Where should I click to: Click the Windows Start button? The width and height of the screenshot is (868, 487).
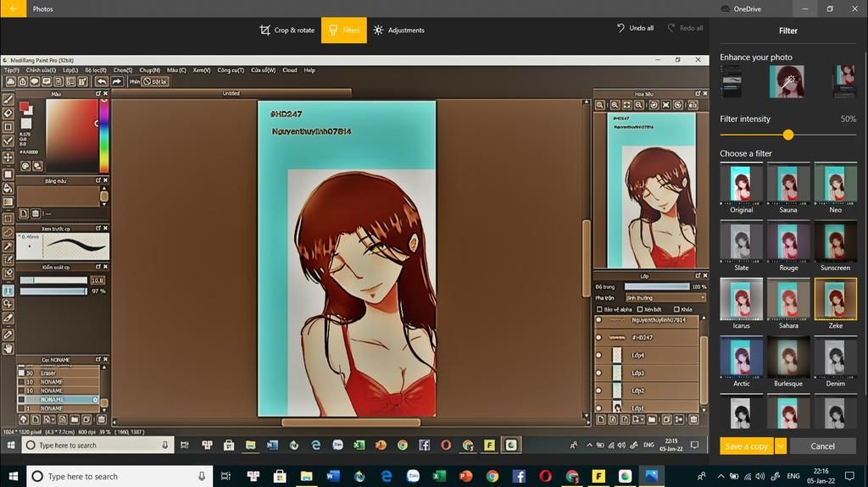pyautogui.click(x=14, y=476)
